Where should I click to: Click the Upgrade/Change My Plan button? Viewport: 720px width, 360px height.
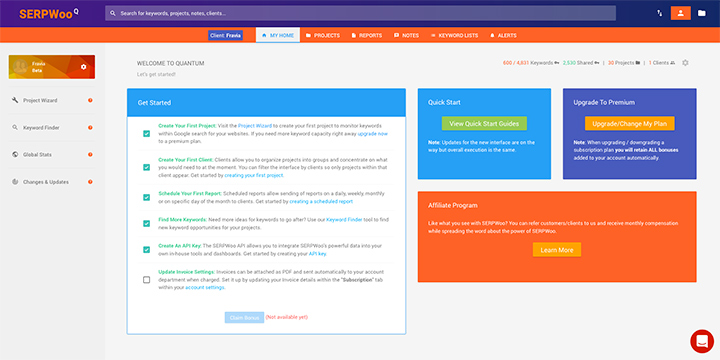pyautogui.click(x=630, y=124)
